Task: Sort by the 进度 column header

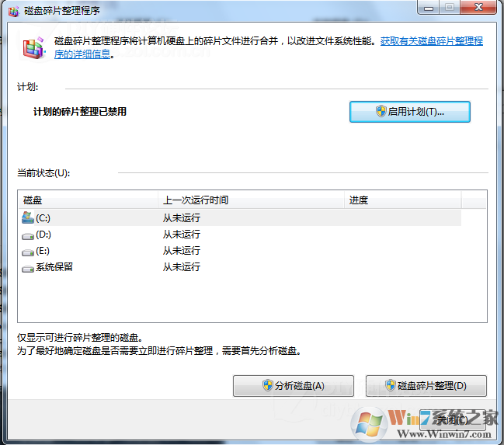Action: point(403,200)
